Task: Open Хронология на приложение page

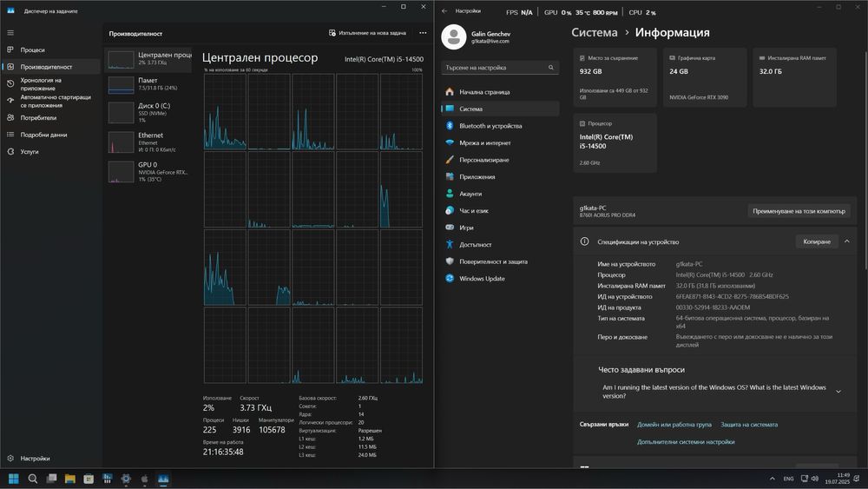Action: (x=51, y=83)
